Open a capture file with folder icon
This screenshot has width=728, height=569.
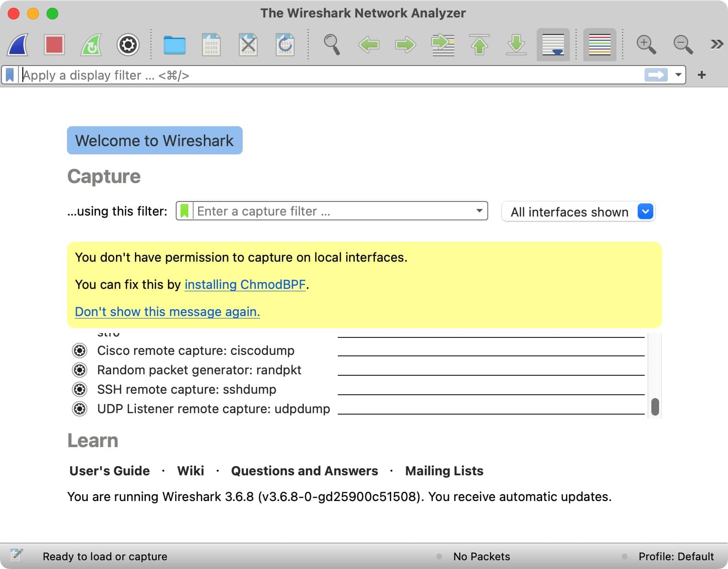tap(175, 45)
